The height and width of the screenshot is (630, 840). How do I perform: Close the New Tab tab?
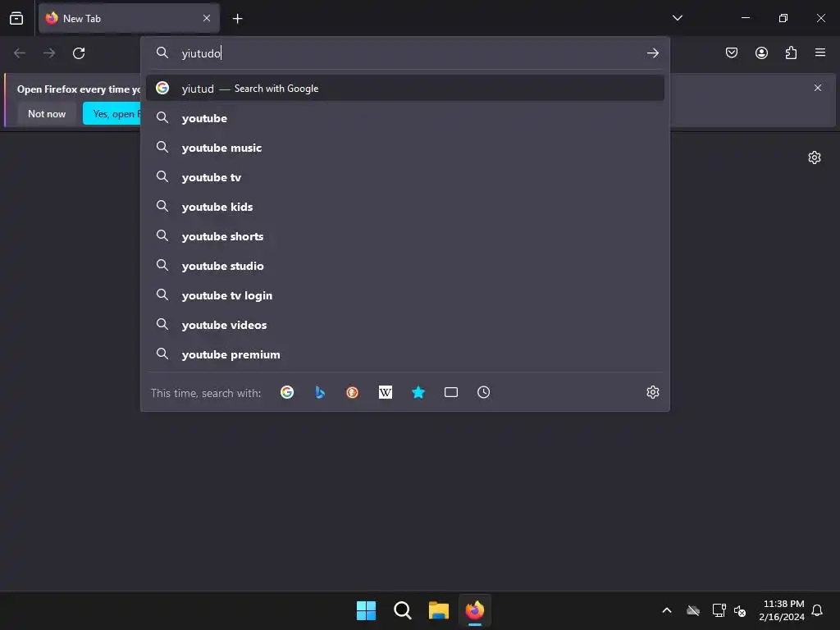point(207,18)
